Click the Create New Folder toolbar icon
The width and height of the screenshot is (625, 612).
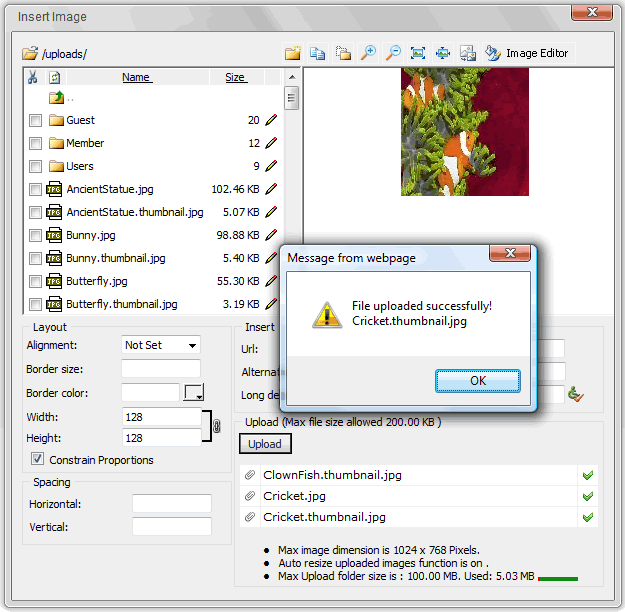(x=293, y=53)
